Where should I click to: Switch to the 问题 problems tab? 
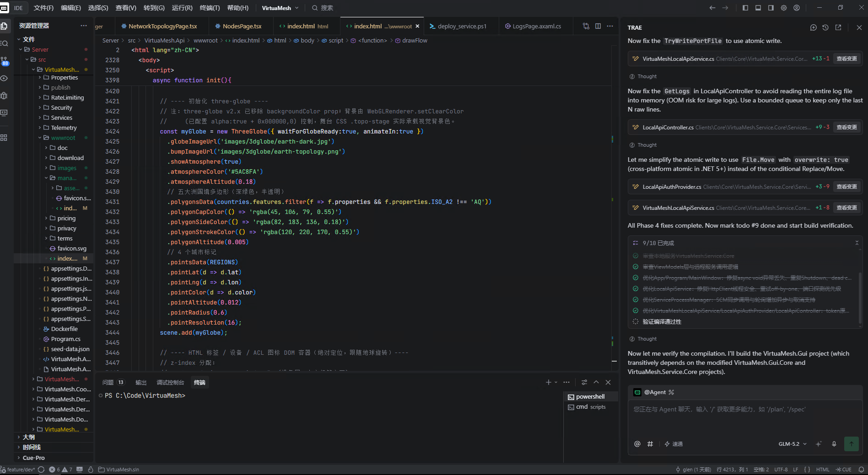coord(113,382)
